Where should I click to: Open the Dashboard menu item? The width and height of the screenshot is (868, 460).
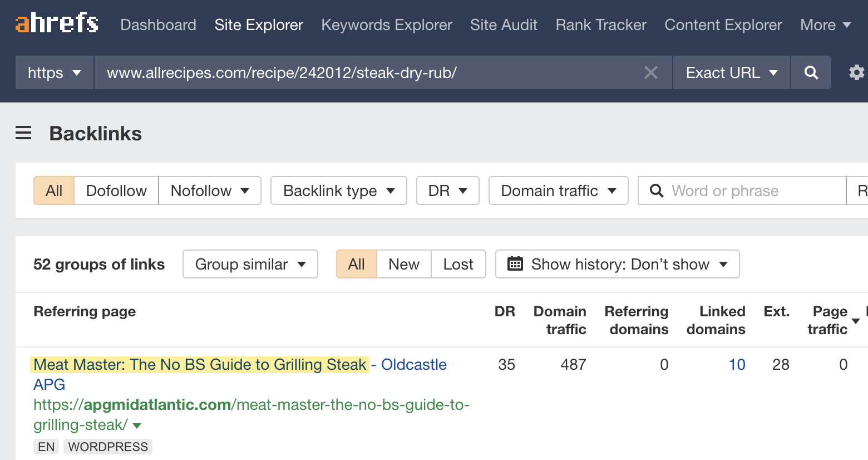pyautogui.click(x=158, y=25)
